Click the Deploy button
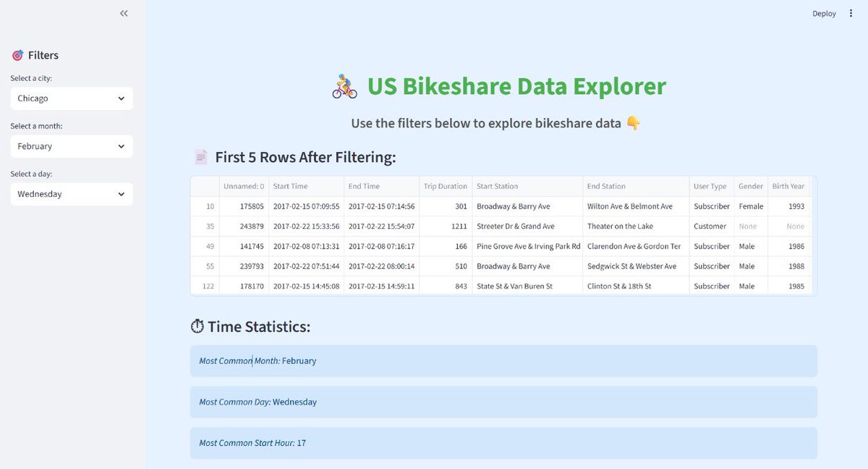This screenshot has width=868, height=469. (824, 13)
